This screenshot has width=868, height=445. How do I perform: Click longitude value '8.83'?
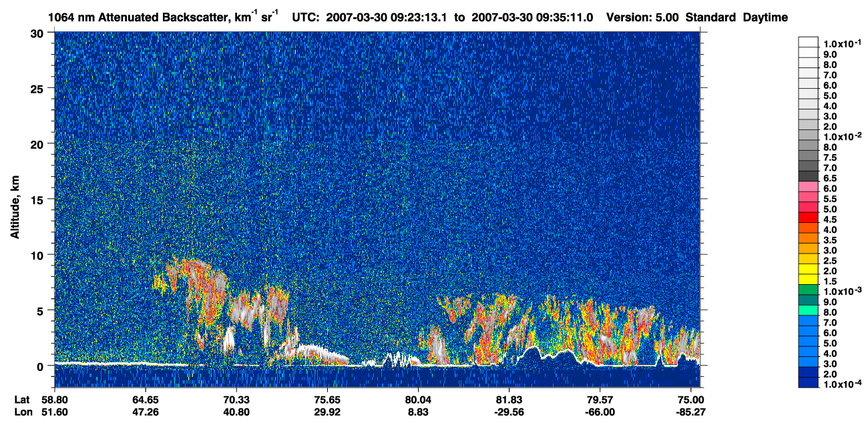coord(418,412)
